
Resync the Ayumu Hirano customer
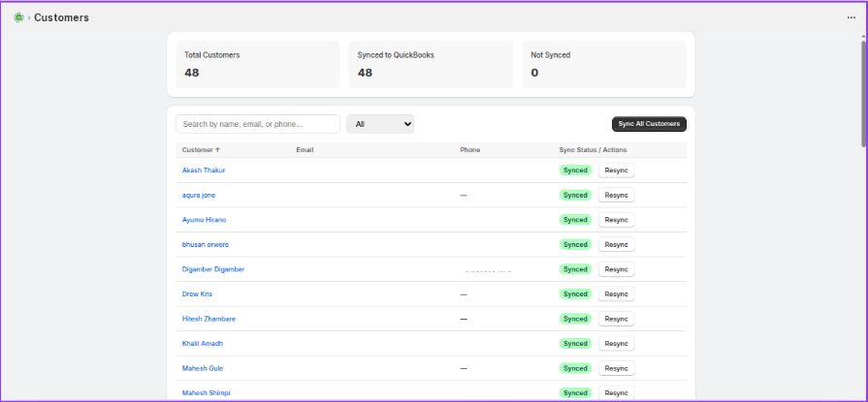pyautogui.click(x=616, y=220)
